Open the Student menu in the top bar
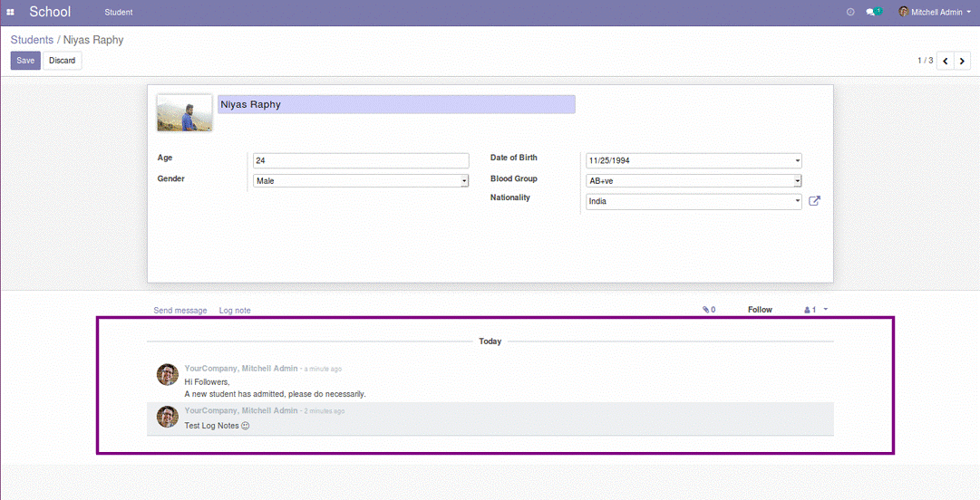Viewport: 980px width, 500px height. pyautogui.click(x=119, y=13)
